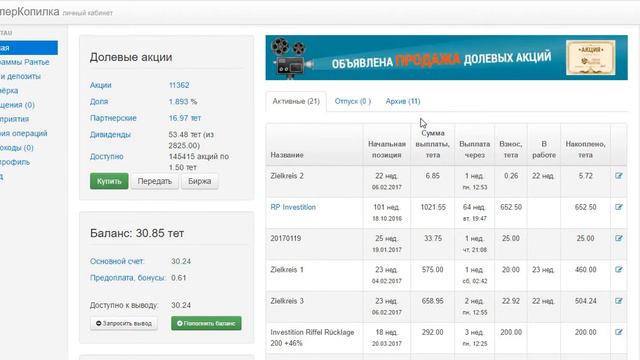
Task: Click the Zielkreis 3 row name
Action: 287,301
